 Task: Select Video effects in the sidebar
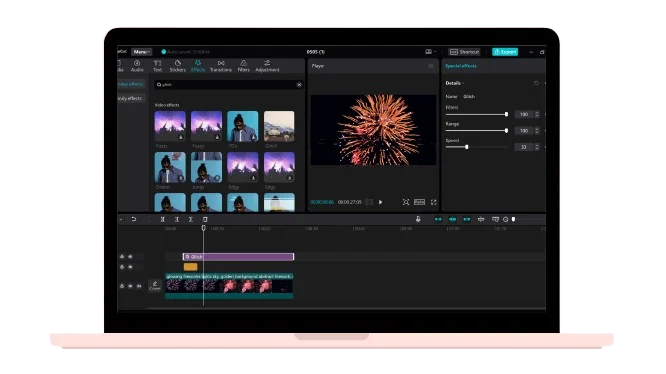click(130, 84)
